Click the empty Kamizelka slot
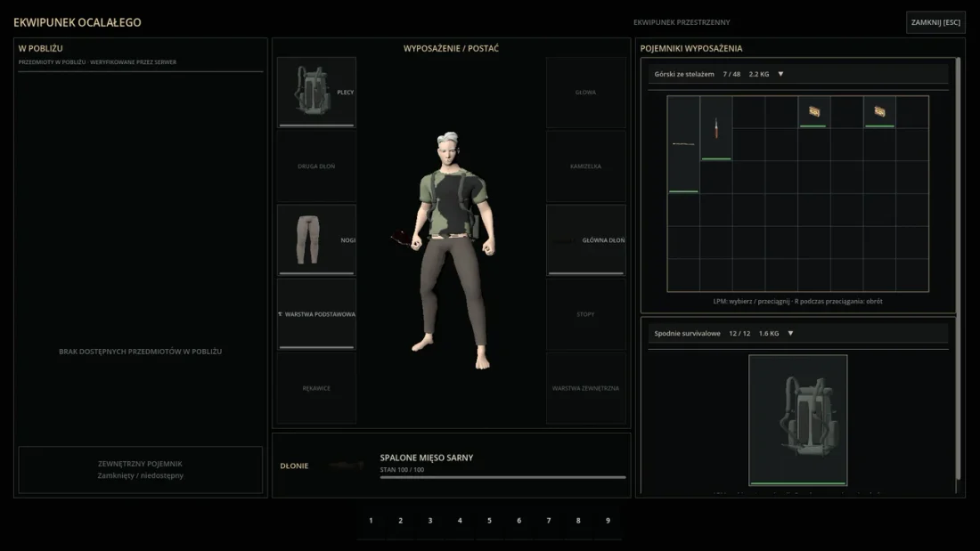This screenshot has height=551, width=980. point(585,166)
